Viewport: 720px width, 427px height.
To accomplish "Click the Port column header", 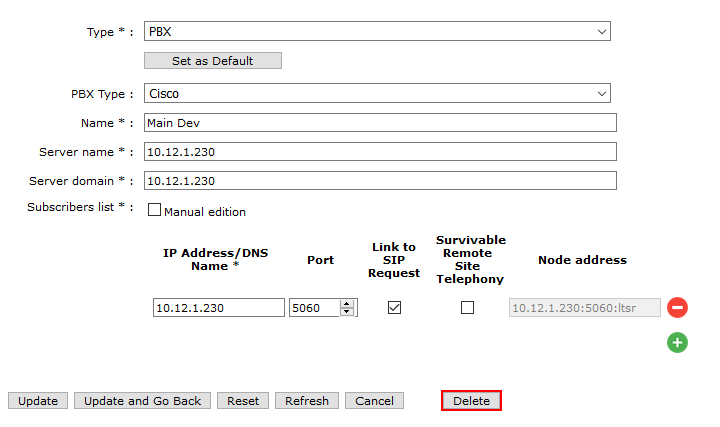I will [x=321, y=260].
